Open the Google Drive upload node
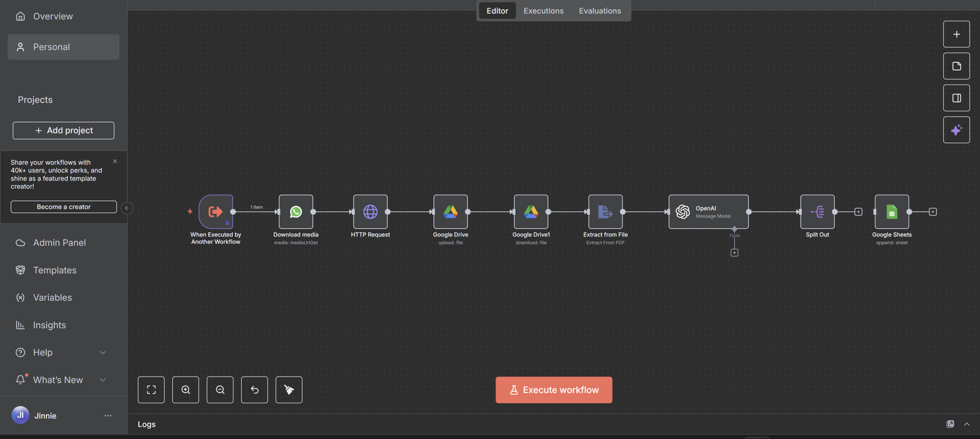The image size is (980, 439). point(450,212)
